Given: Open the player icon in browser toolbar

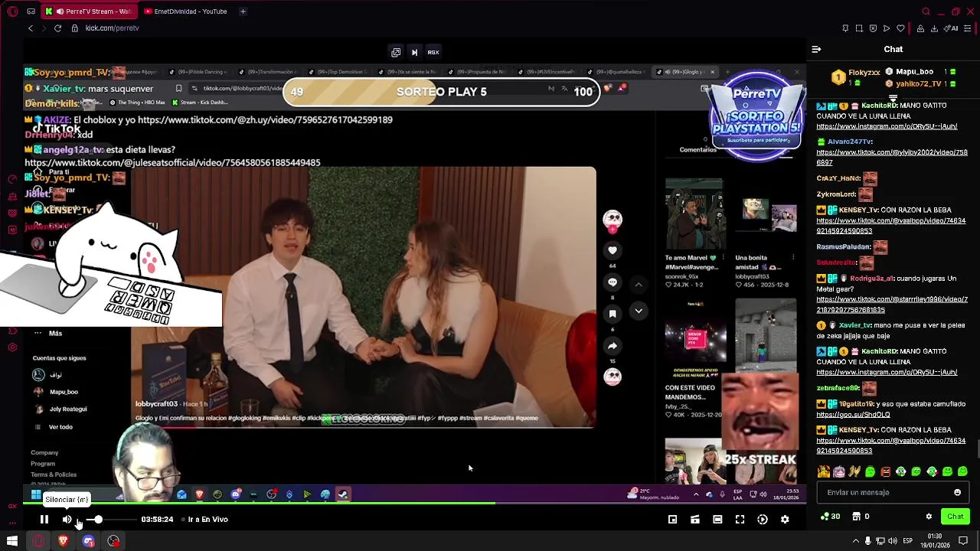Looking at the screenshot, I should tap(887, 28).
